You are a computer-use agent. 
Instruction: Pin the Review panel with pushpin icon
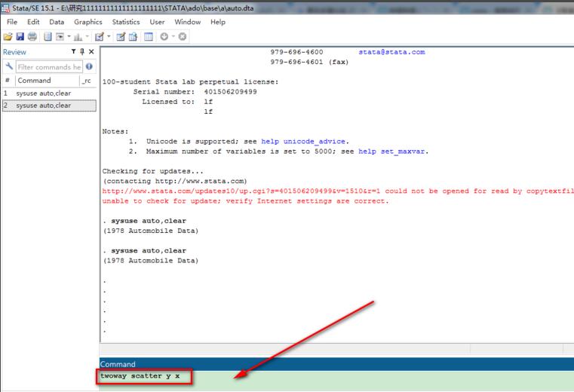pyautogui.click(x=82, y=51)
